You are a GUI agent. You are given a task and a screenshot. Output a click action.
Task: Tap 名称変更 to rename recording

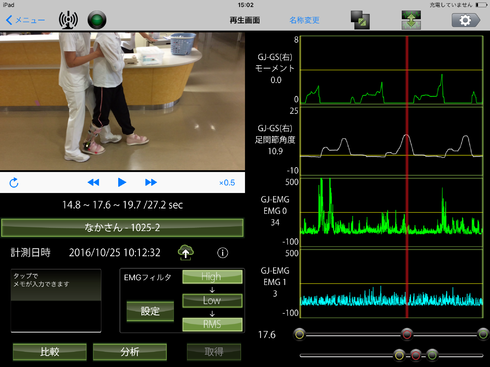click(304, 20)
